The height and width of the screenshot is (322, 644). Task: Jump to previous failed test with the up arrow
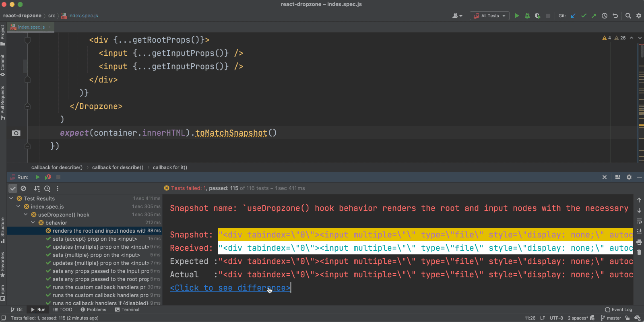[x=639, y=200]
